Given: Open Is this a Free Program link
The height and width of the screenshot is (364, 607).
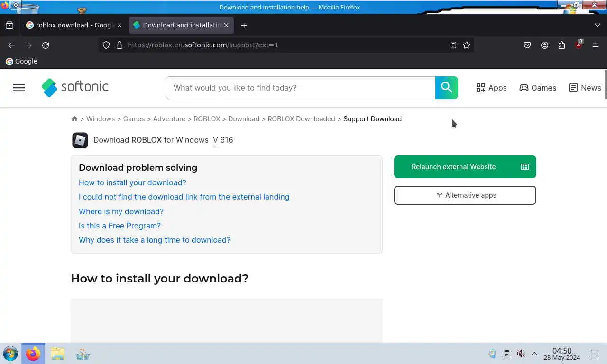Looking at the screenshot, I should click(120, 226).
